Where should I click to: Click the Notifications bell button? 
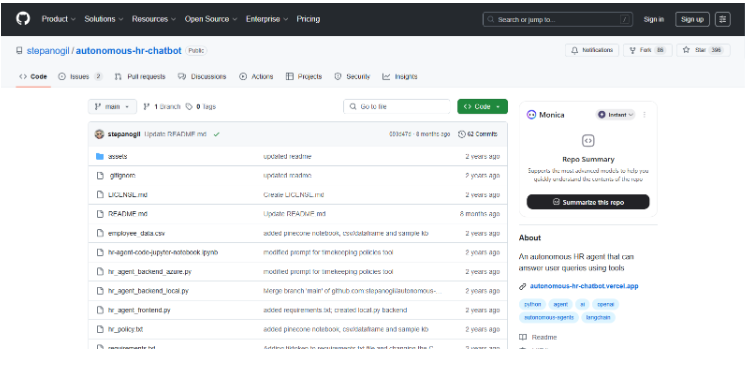pos(592,50)
